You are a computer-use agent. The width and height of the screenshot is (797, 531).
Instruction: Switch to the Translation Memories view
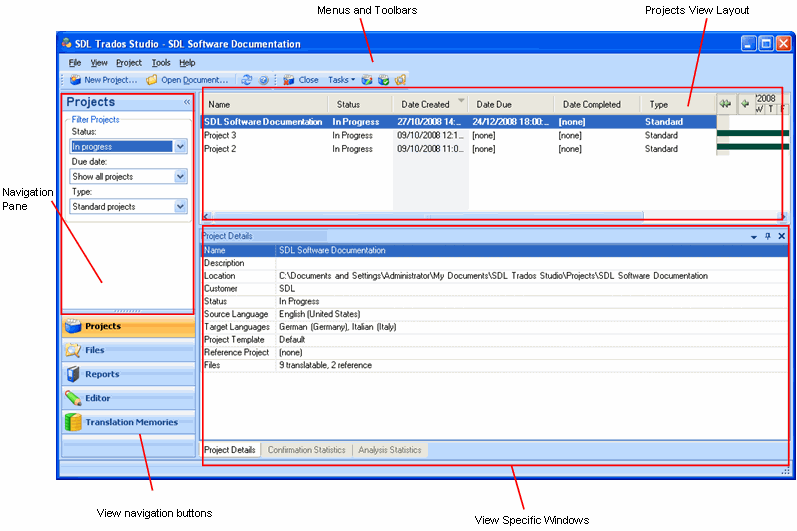coord(128,422)
